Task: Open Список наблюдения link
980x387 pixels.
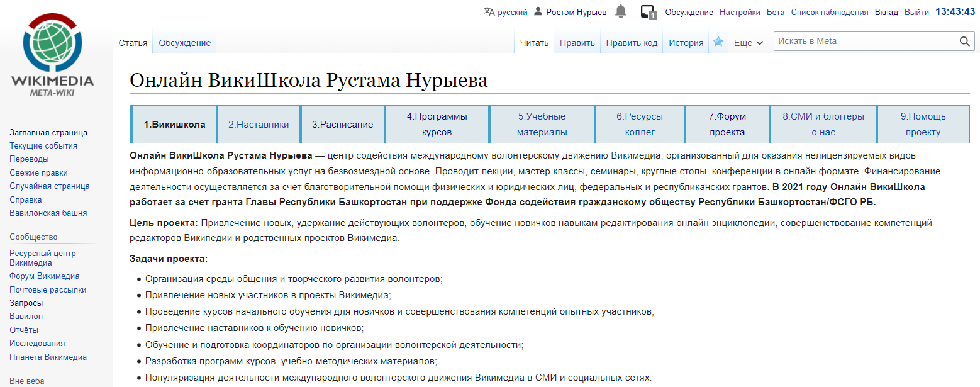Action: tap(830, 12)
